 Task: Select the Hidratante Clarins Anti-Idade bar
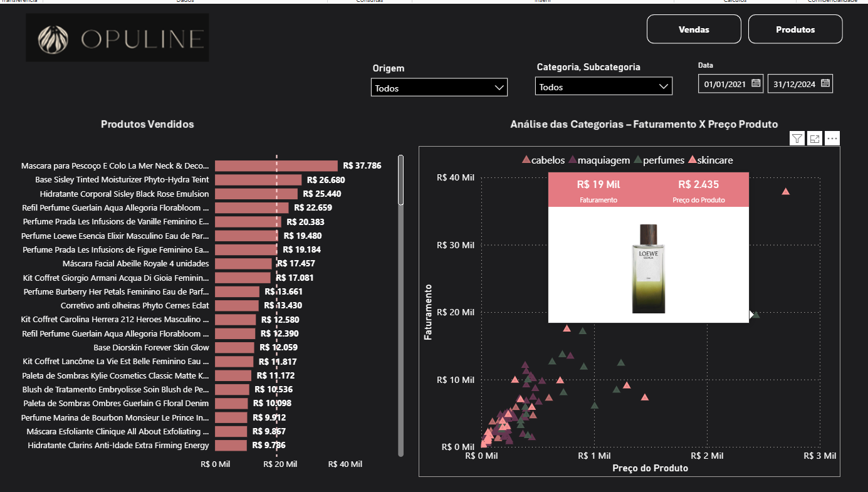tap(231, 445)
